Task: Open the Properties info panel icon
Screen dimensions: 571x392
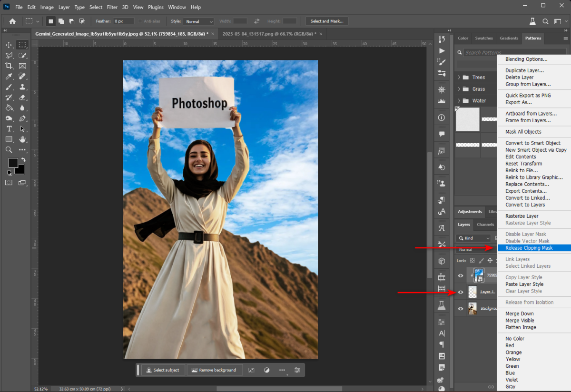Action: (x=442, y=118)
